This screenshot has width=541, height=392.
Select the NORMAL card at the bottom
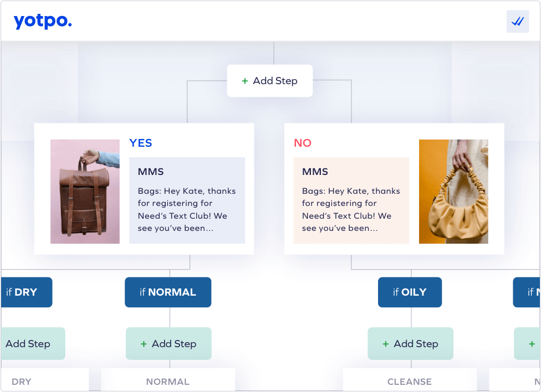[168, 380]
